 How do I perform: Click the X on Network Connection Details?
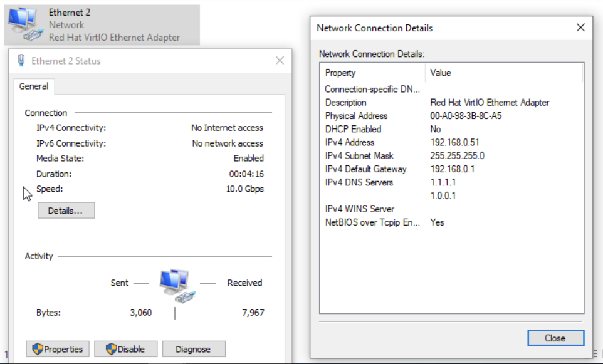tap(581, 28)
